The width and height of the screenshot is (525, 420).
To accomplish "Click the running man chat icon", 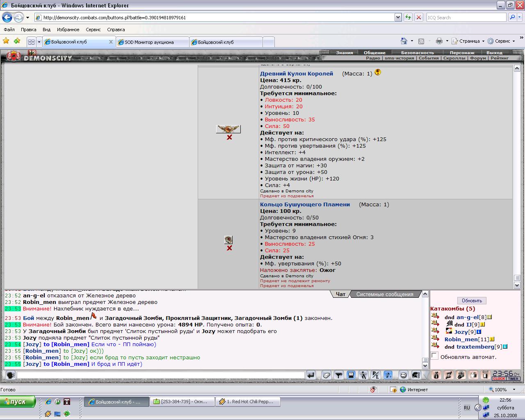I will [363, 375].
